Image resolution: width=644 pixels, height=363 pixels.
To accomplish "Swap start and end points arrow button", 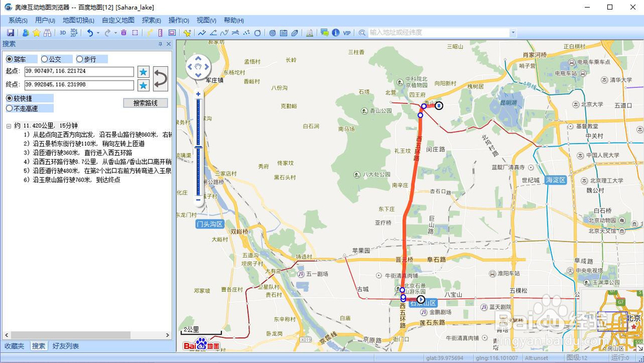I will click(x=160, y=79).
